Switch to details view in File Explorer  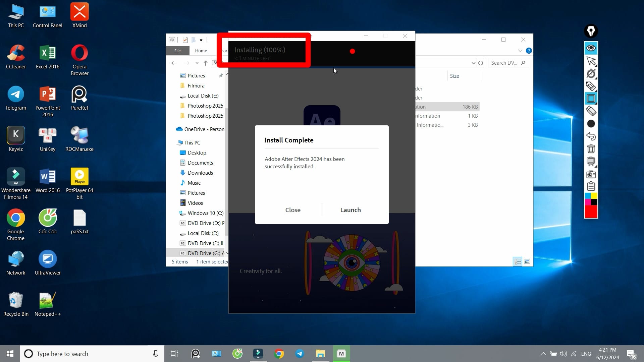[518, 261]
